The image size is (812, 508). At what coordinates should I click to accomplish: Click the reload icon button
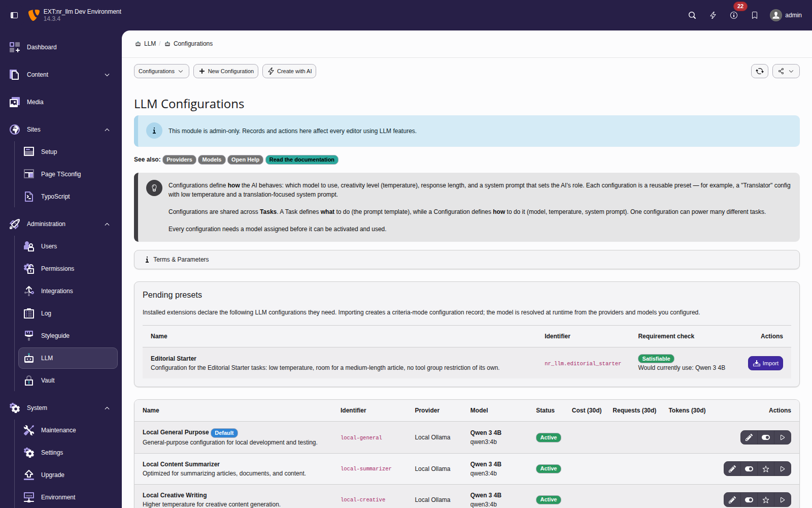[760, 71]
